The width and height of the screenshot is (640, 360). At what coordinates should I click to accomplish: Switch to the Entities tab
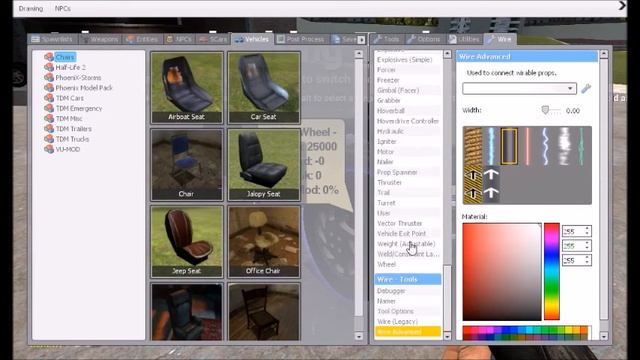point(142,39)
